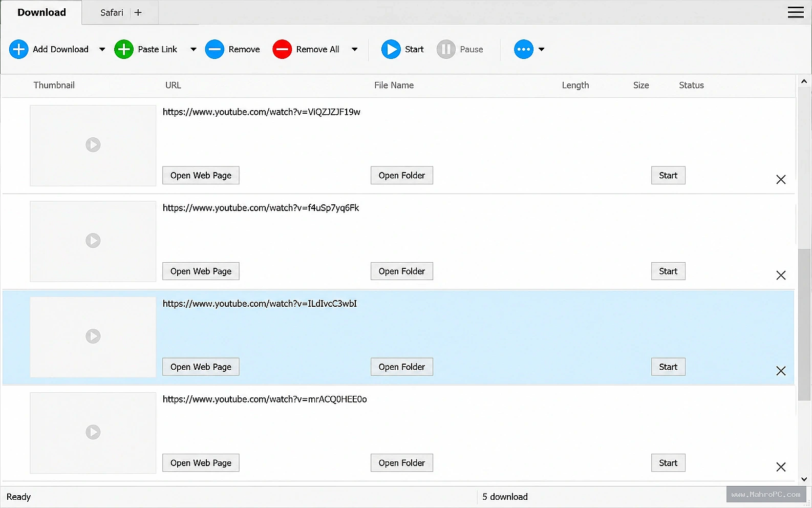Start the ViQZJZJF19w download row
The width and height of the screenshot is (812, 508).
pyautogui.click(x=668, y=175)
